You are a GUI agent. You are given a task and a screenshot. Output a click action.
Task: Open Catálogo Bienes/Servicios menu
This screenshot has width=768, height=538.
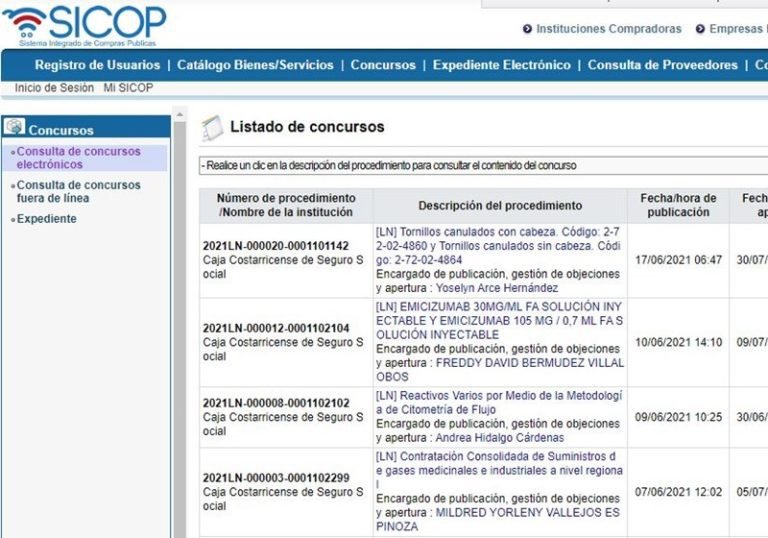click(x=255, y=65)
